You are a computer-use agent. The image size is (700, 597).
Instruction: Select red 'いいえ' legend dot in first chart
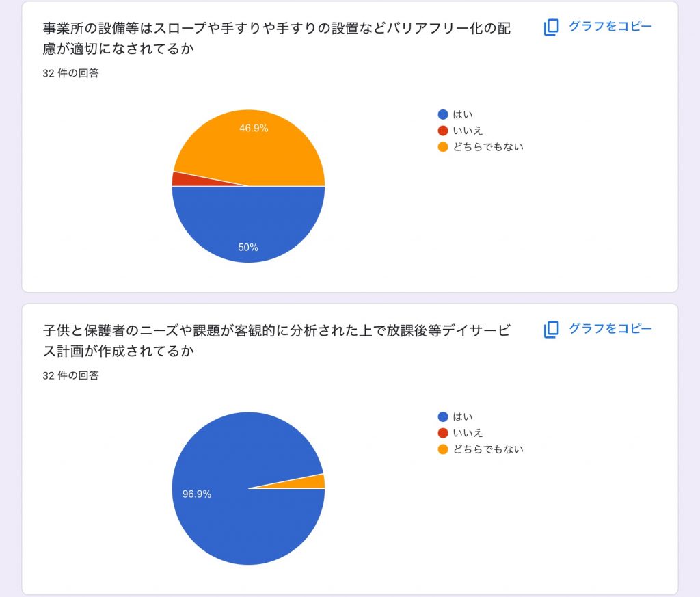tap(443, 131)
